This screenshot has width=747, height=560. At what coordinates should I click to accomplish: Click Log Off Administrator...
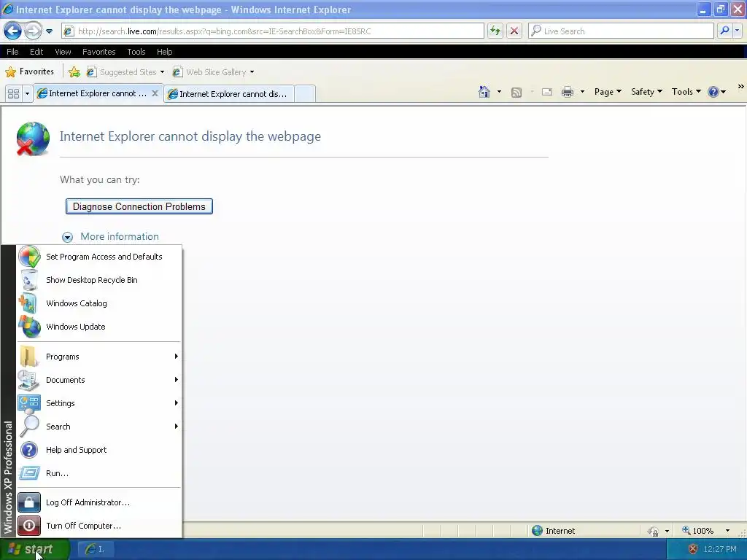point(99,502)
